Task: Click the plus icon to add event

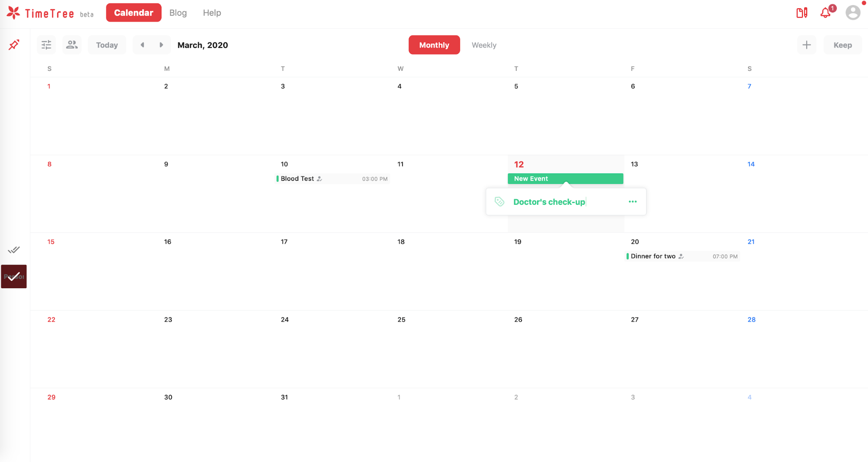Action: (x=806, y=45)
